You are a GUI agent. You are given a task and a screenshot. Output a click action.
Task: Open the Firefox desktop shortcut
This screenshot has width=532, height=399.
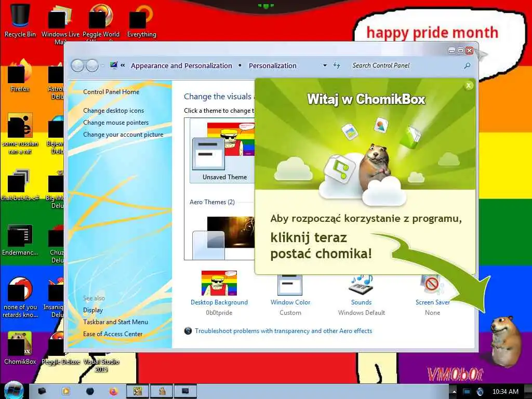[20, 76]
